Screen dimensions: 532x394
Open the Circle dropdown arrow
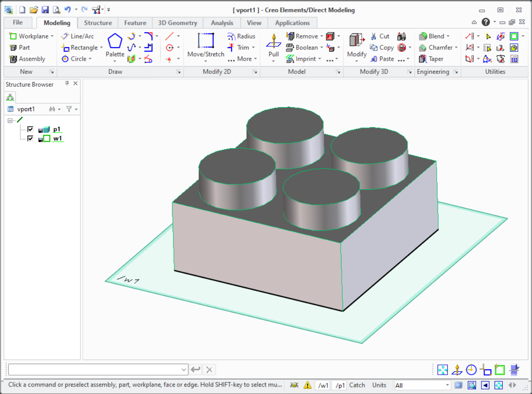click(x=90, y=59)
